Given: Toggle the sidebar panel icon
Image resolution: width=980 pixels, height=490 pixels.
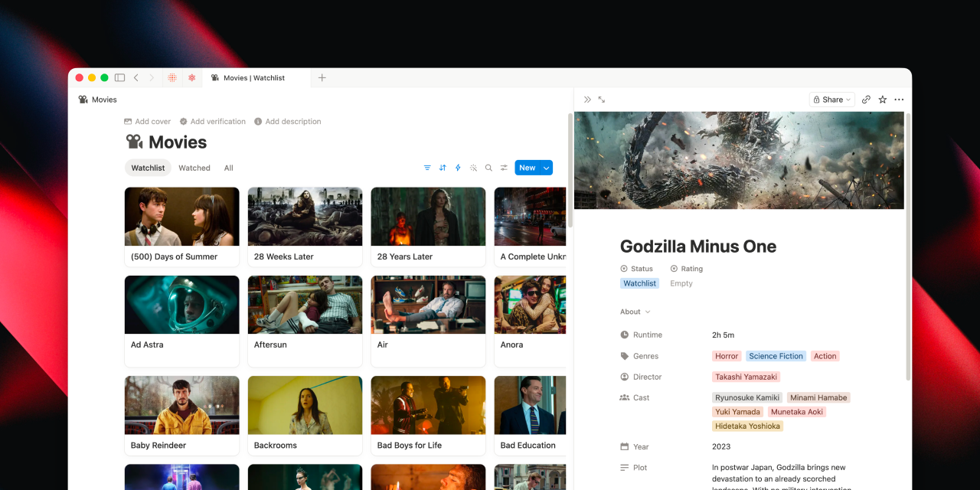Looking at the screenshot, I should coord(119,77).
